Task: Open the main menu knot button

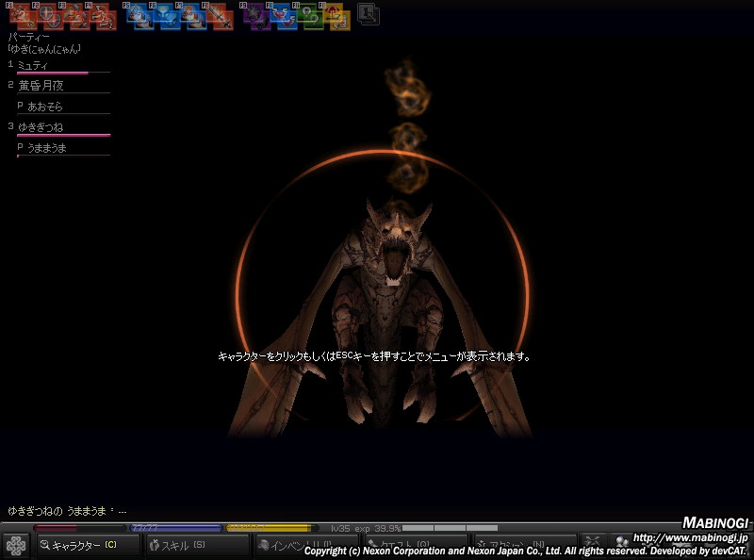Action: pyautogui.click(x=16, y=545)
